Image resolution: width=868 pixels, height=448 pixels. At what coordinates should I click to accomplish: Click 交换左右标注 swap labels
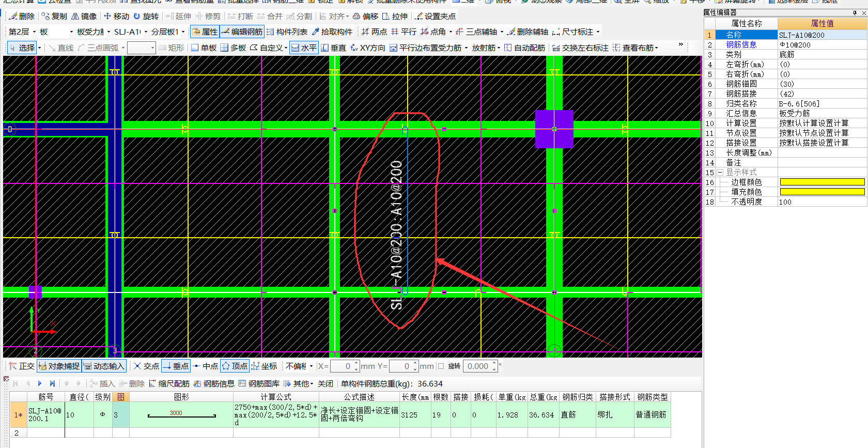581,48
